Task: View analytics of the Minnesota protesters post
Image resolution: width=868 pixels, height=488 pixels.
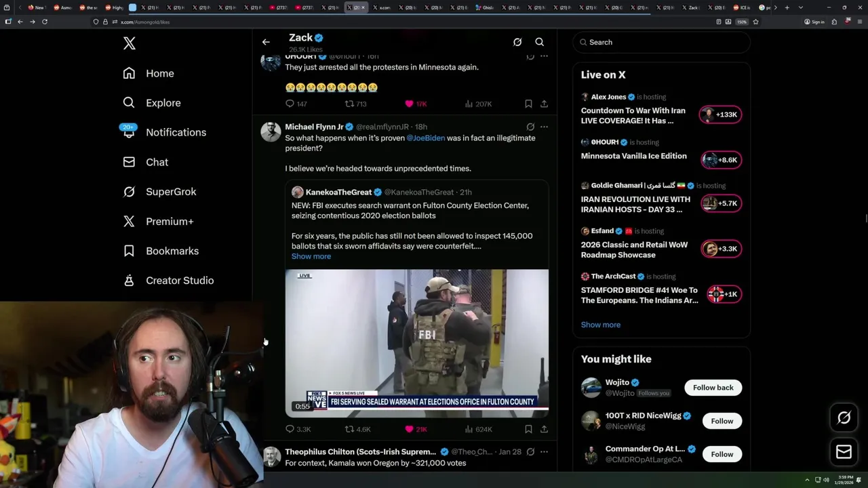Action: [478, 104]
